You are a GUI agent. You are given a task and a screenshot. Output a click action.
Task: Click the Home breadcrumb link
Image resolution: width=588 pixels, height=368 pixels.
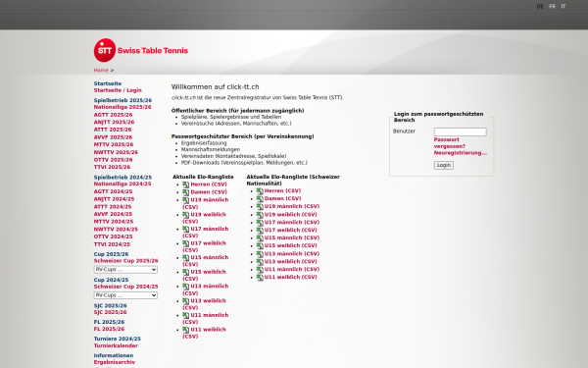tap(101, 71)
